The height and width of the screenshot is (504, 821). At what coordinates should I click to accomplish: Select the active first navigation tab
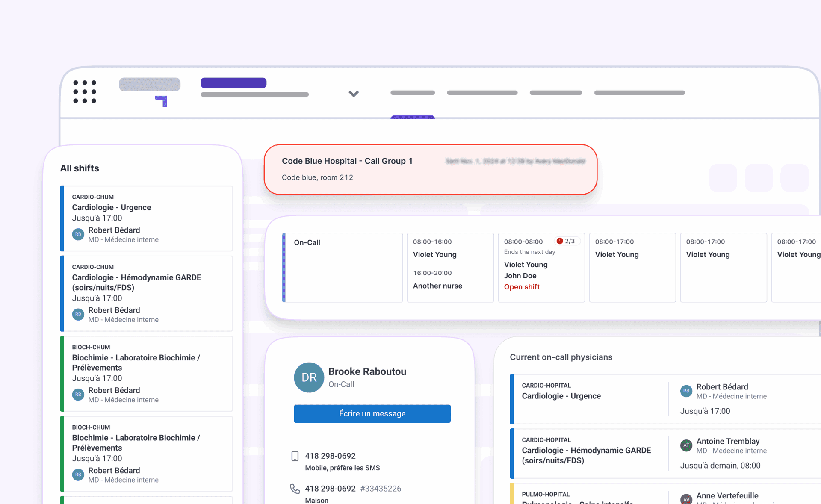412,93
